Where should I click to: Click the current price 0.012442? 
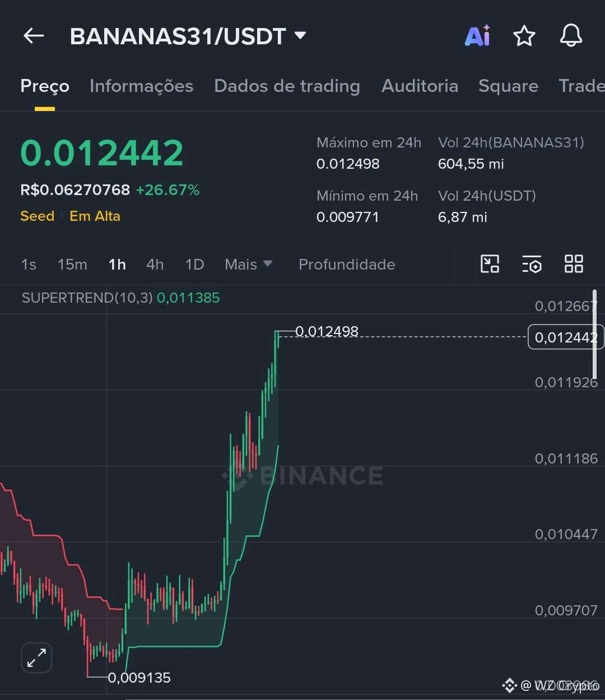102,152
